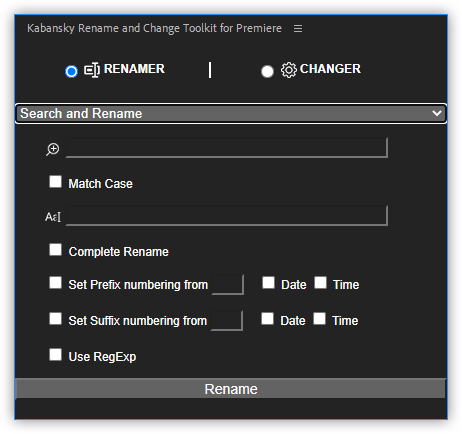Viewport: 462px width, 434px height.
Task: Click the suffix numbering start field
Action: (x=227, y=320)
